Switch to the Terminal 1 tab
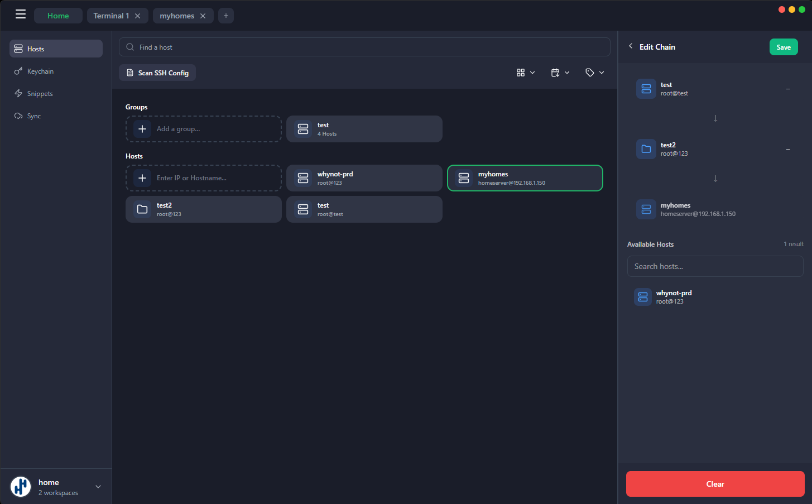Screen dimensions: 812x504 [x=112, y=15]
